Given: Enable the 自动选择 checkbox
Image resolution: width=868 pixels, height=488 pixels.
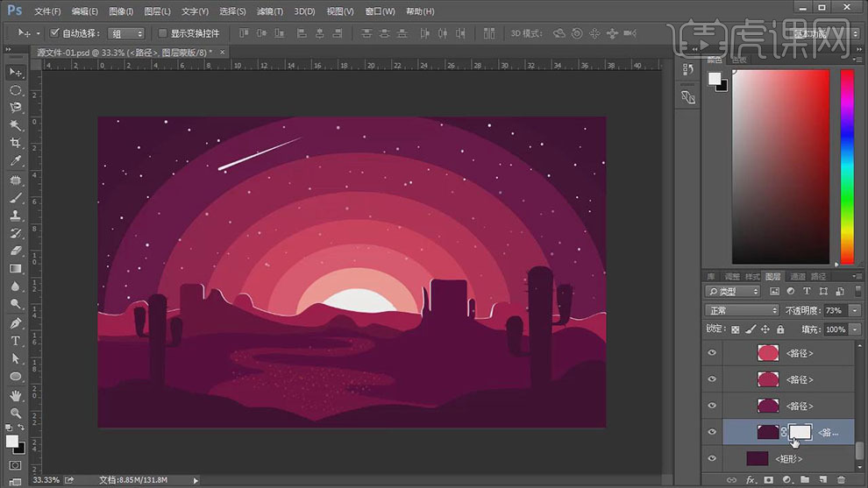Looking at the screenshot, I should point(54,33).
